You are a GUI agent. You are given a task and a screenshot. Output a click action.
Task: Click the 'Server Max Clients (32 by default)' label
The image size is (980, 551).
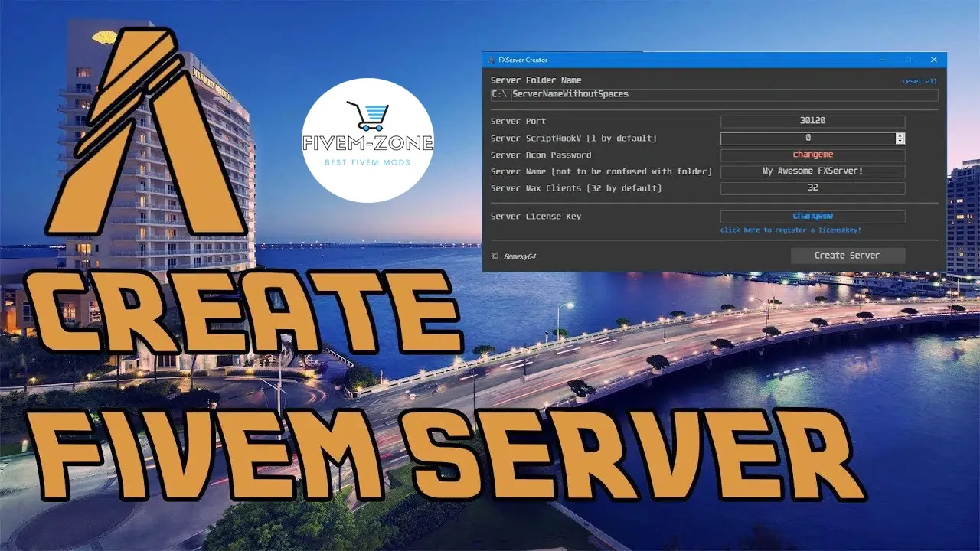click(x=576, y=188)
